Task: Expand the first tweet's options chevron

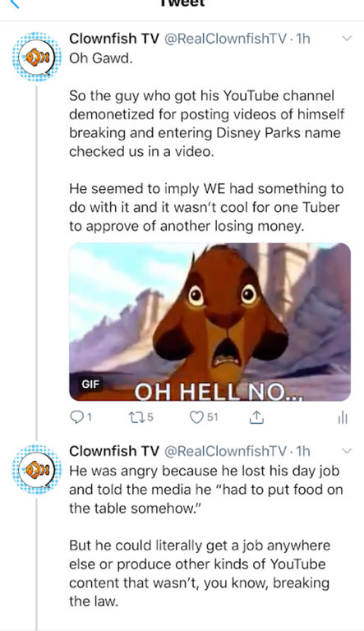Action: pyautogui.click(x=346, y=39)
